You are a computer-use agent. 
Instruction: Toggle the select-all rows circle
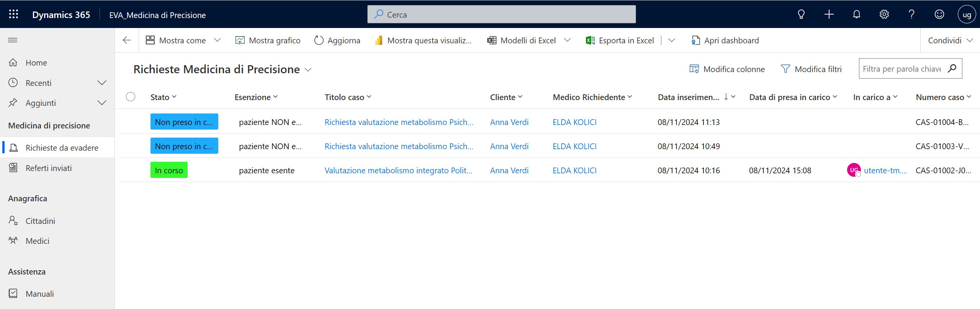tap(131, 97)
